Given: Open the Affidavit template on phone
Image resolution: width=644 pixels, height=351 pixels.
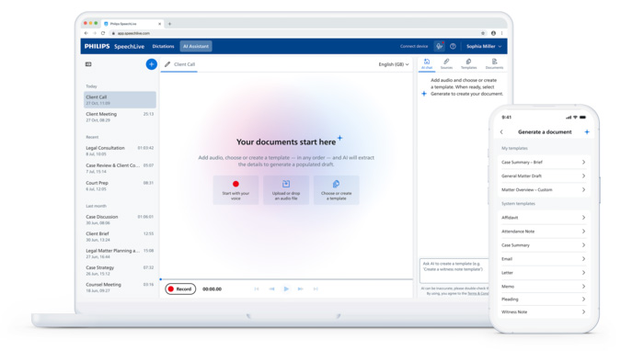Looking at the screenshot, I should [x=544, y=218].
